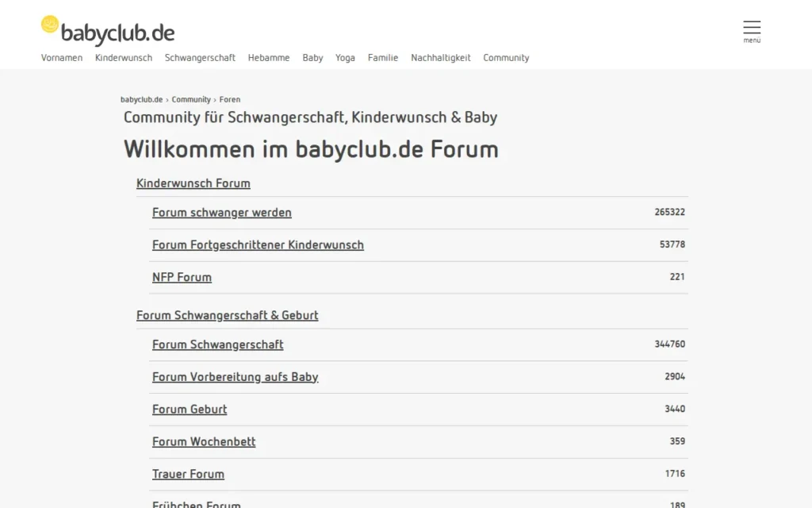Open Forum Vorbereitung aufs Baby
The width and height of the screenshot is (812, 508).
coord(235,377)
